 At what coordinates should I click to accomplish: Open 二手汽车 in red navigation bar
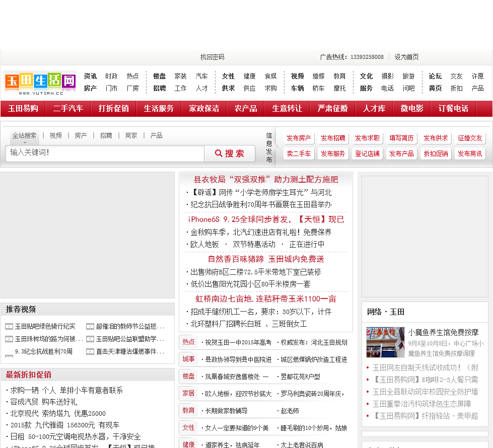(68, 109)
